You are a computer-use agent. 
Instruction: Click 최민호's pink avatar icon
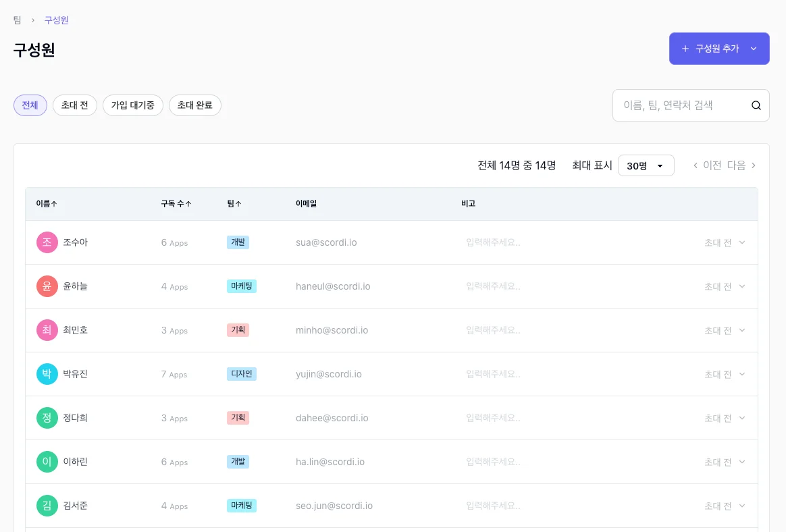click(47, 329)
